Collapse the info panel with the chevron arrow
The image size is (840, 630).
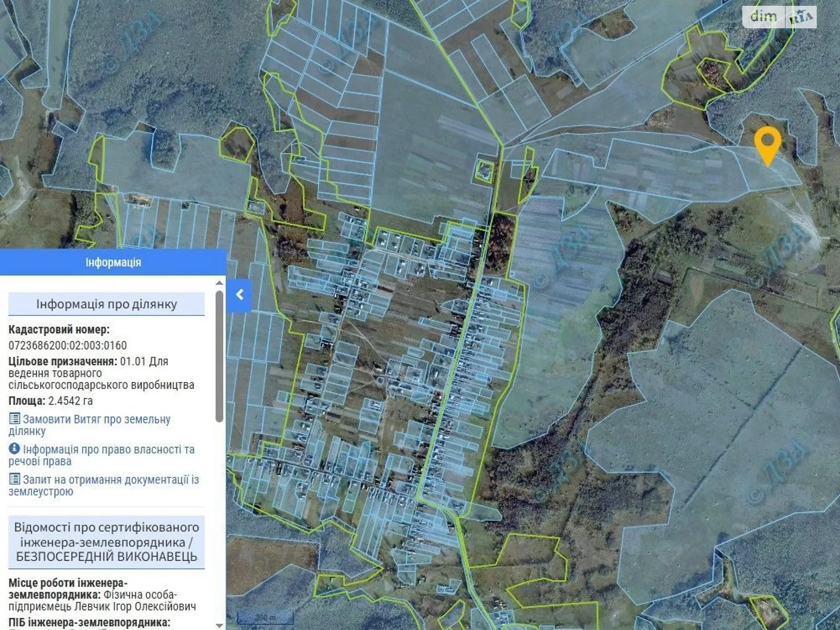click(239, 295)
